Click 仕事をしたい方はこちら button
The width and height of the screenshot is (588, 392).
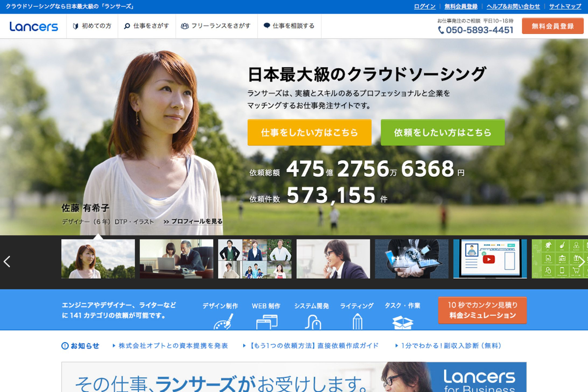point(310,133)
